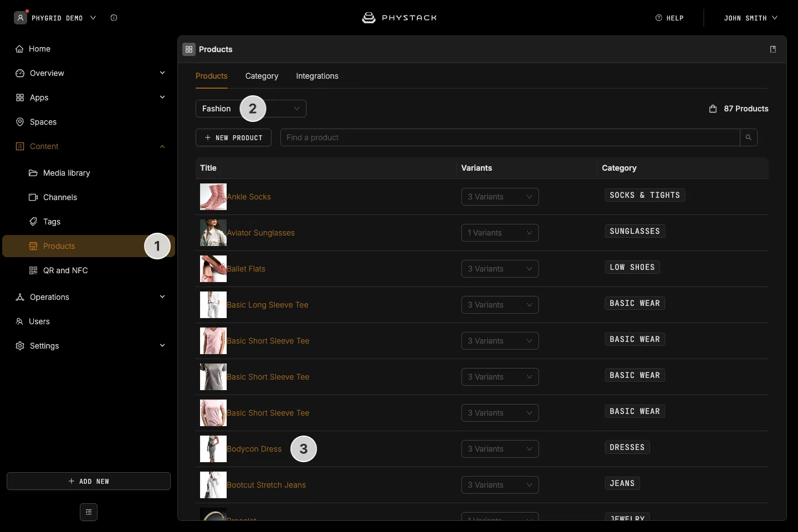Open Variants dropdown for Bodycon Dress
Screen dimensions: 798x532
pyautogui.click(x=500, y=449)
